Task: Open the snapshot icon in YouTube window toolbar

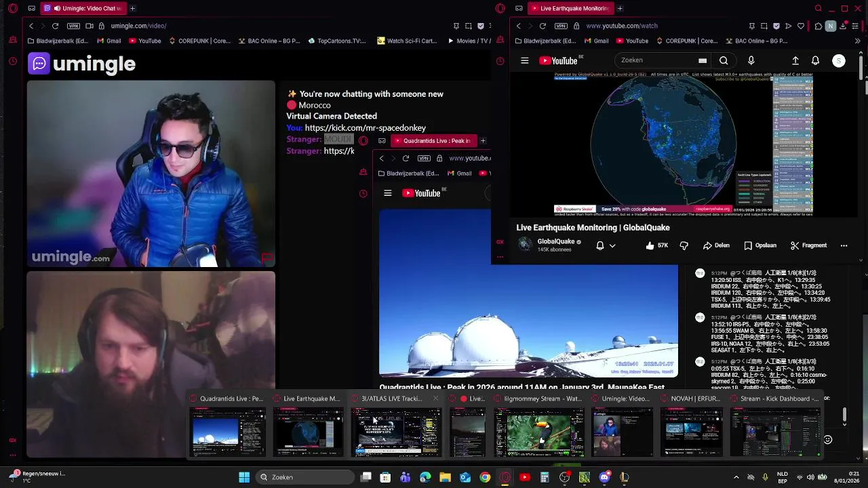Action: click(x=764, y=26)
